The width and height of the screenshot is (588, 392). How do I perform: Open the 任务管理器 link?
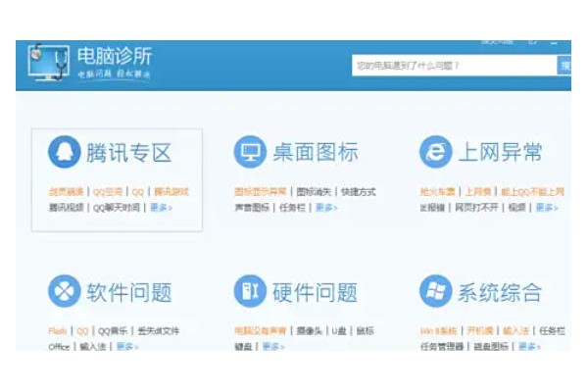tap(442, 347)
